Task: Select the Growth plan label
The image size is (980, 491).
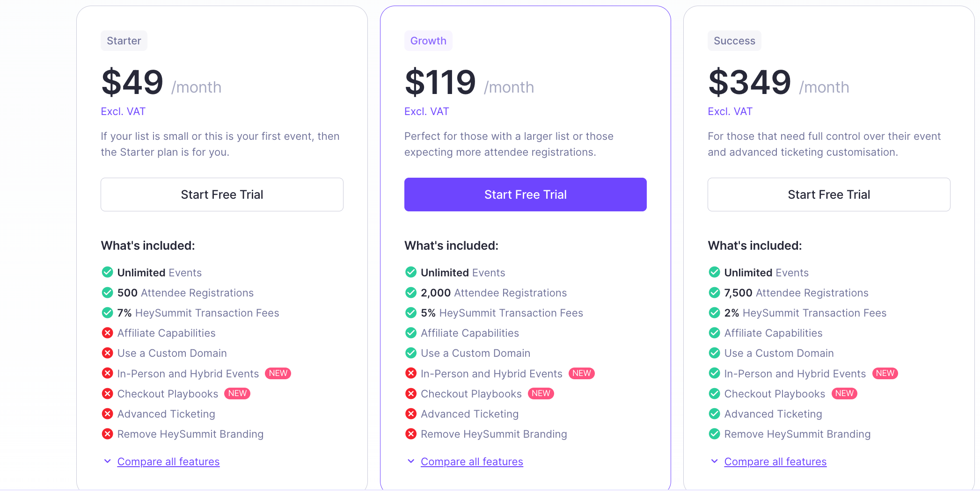Action: (x=428, y=41)
